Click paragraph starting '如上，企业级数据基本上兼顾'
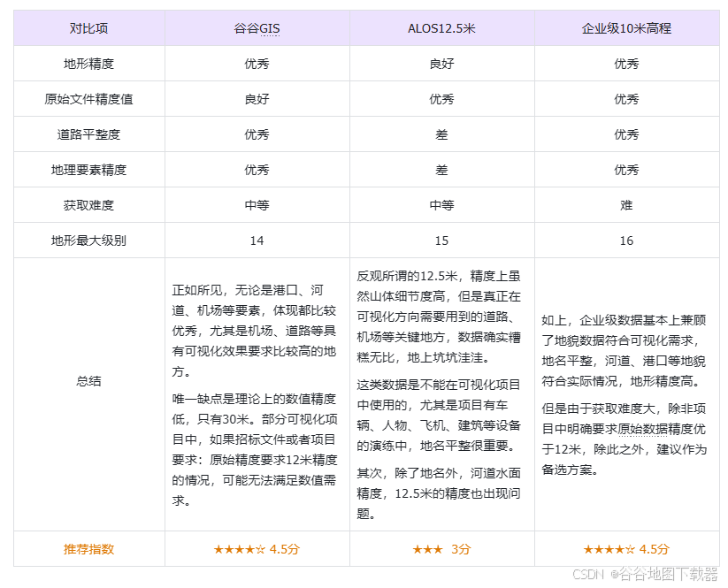The width and height of the screenshot is (728, 588). (624, 351)
